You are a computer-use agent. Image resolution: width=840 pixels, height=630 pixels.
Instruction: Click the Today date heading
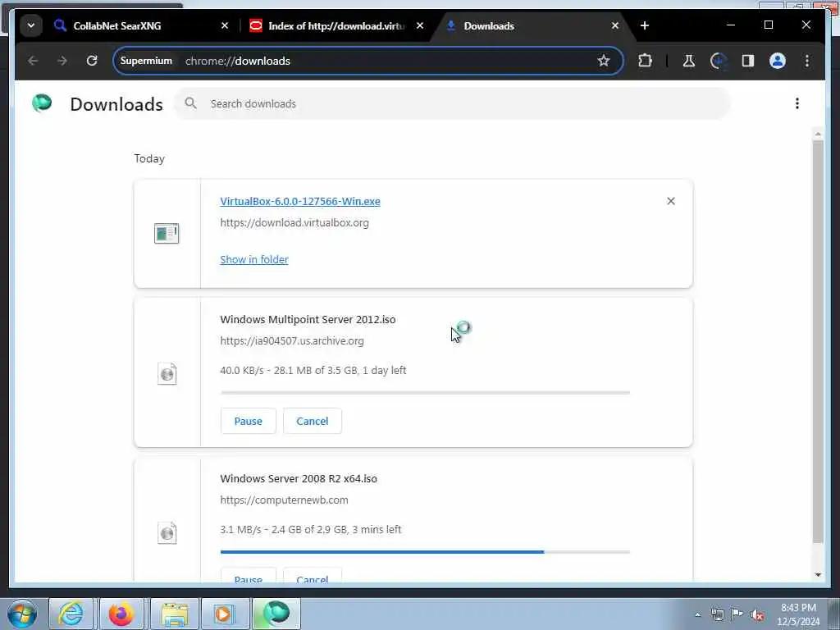[149, 158]
